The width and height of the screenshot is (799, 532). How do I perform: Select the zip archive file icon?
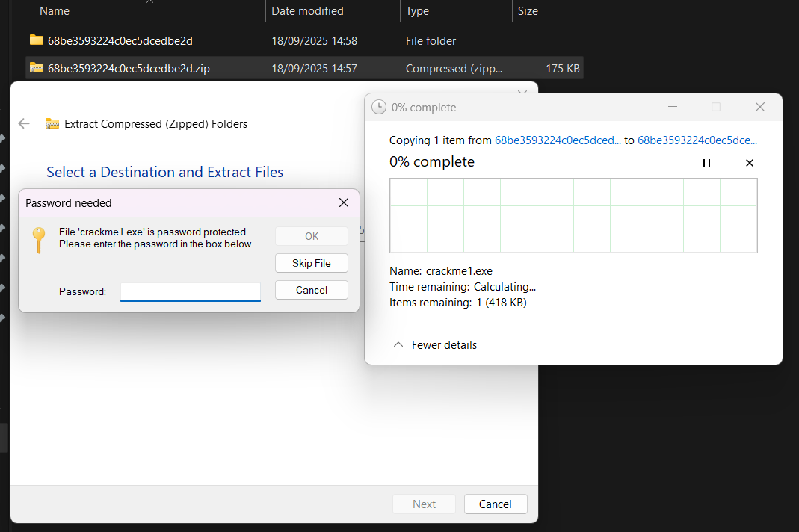(x=37, y=68)
